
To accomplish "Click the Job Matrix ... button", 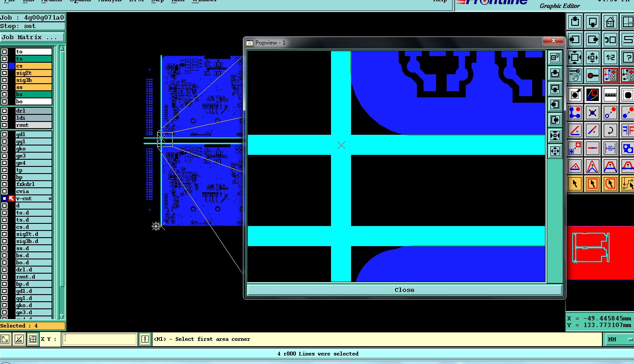I will pos(32,37).
